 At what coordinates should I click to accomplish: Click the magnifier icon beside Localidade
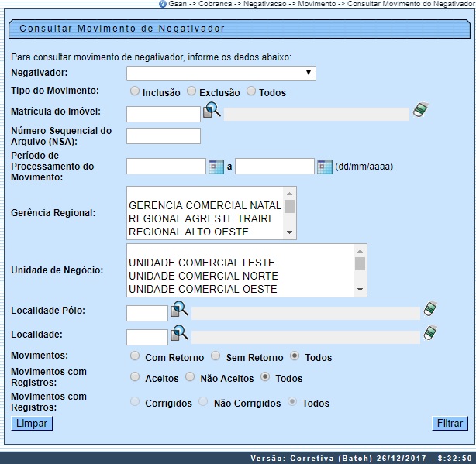pos(179,334)
